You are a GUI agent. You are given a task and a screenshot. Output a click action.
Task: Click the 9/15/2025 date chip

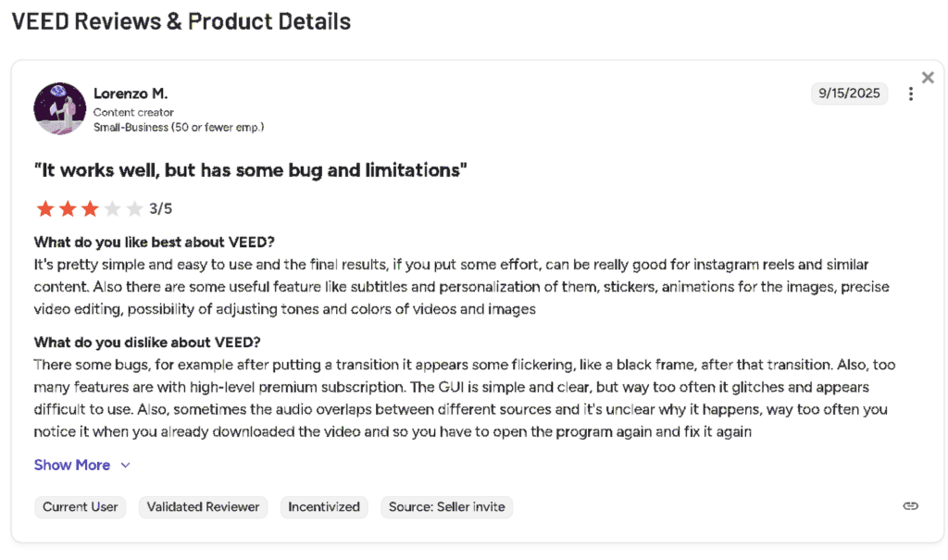(x=849, y=93)
